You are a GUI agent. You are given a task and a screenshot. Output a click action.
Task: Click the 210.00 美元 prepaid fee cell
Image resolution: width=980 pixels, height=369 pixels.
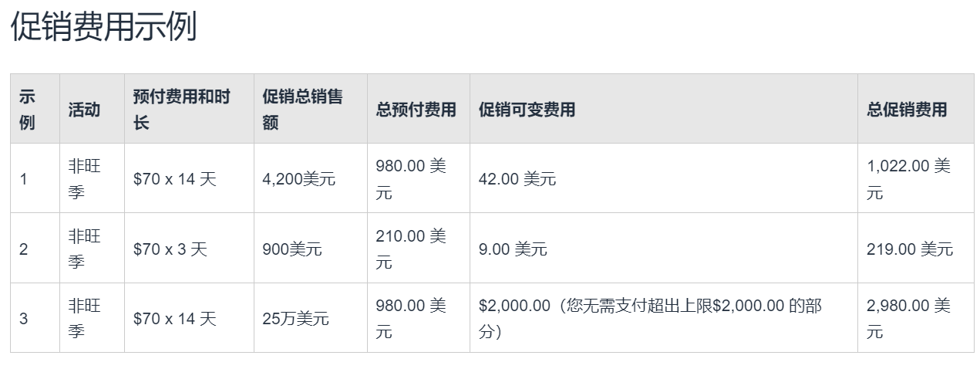(x=410, y=249)
